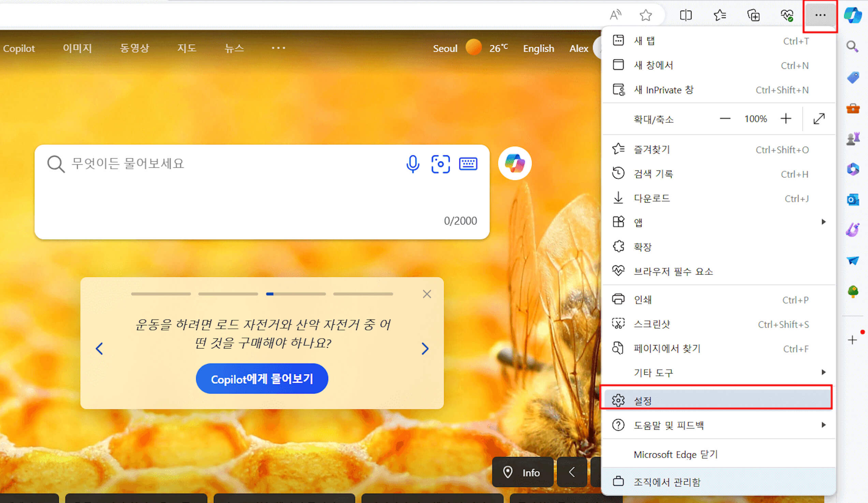Expand the 앱 submenu
Image resolution: width=868 pixels, height=503 pixels.
tap(638, 222)
